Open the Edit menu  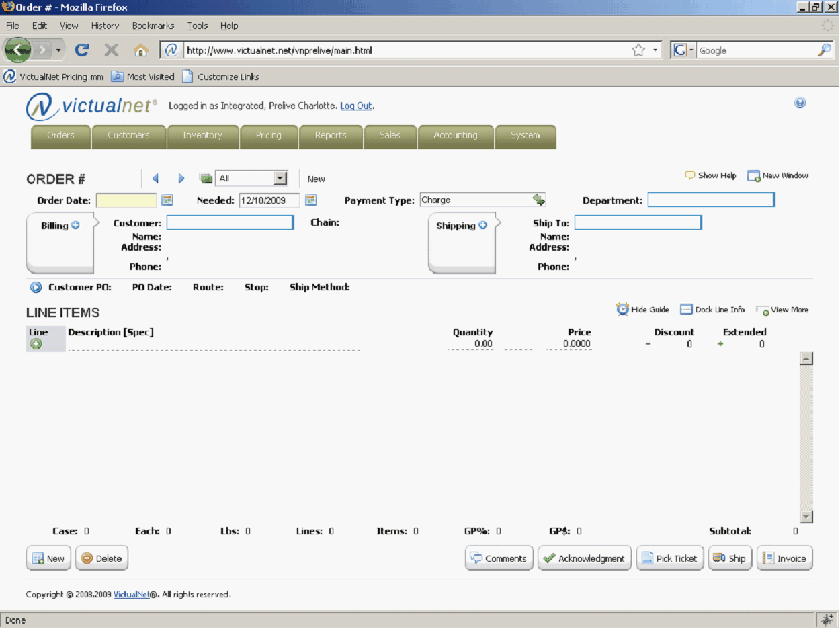[x=40, y=26]
